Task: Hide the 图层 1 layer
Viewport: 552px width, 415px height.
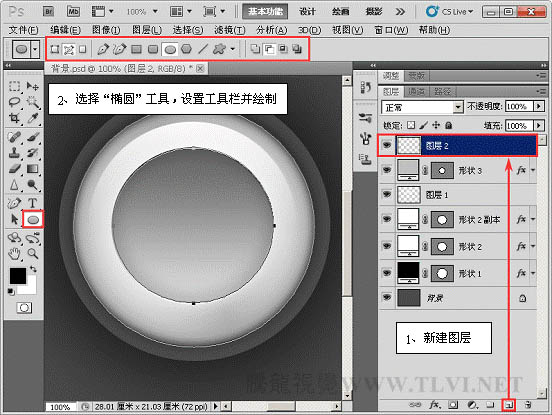Action: pyautogui.click(x=387, y=194)
